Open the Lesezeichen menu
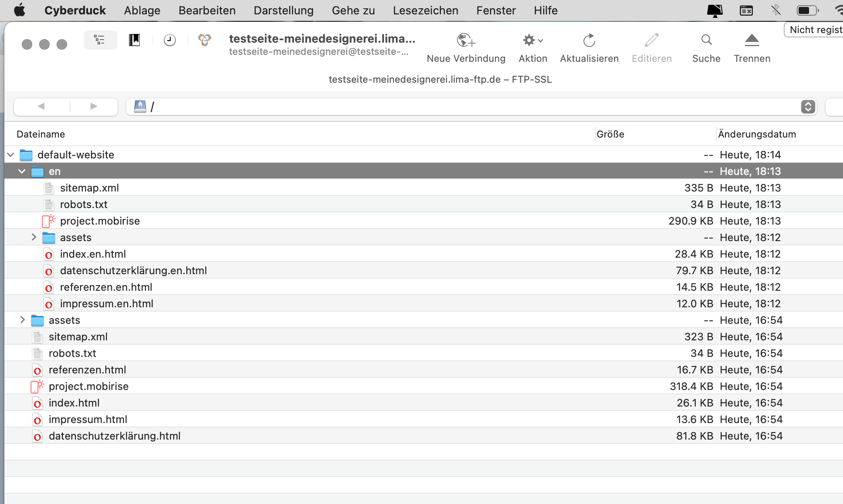 (425, 10)
